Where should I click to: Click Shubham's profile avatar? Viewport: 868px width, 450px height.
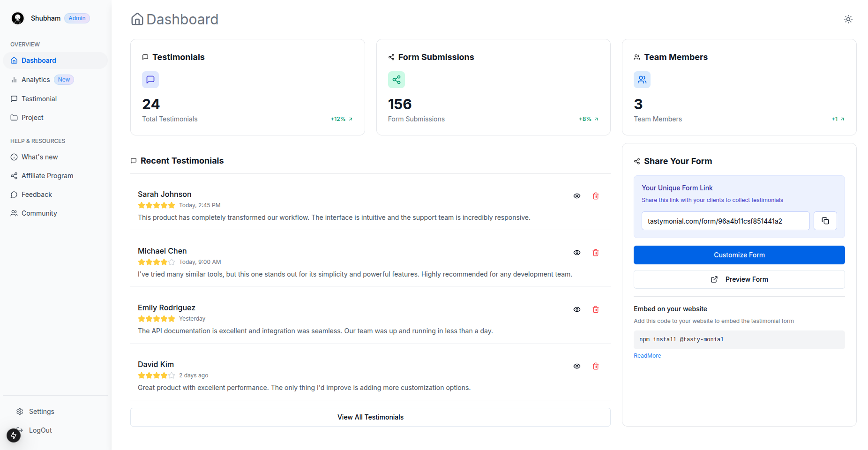click(18, 18)
